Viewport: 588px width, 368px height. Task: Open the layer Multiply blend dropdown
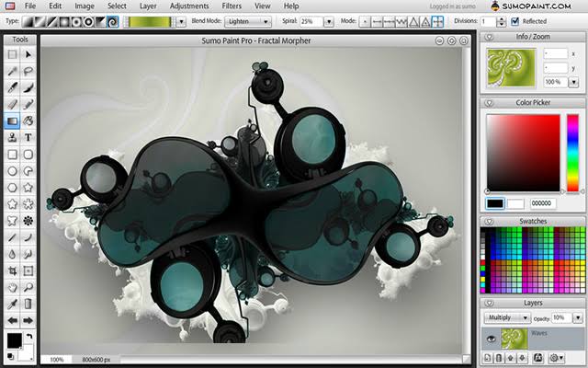point(506,317)
